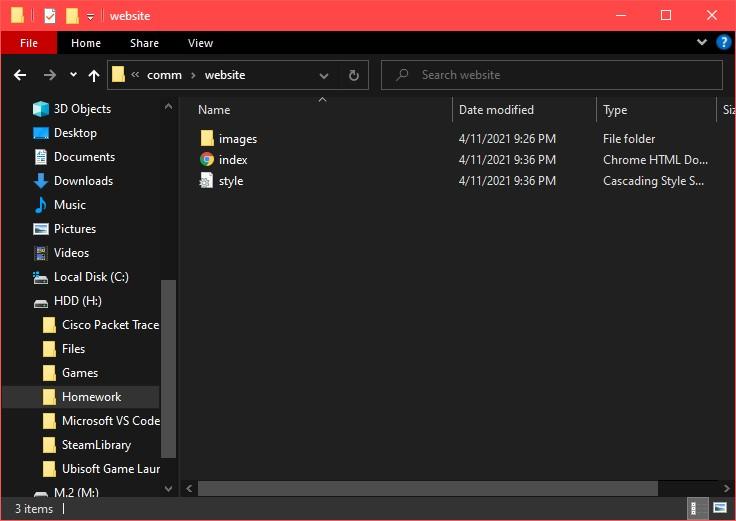The image size is (736, 521).
Task: Open Desktop in navigation pane
Action: point(75,133)
